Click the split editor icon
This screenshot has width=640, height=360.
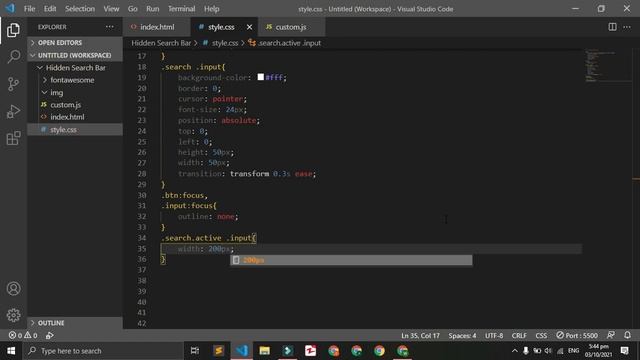tap(612, 27)
